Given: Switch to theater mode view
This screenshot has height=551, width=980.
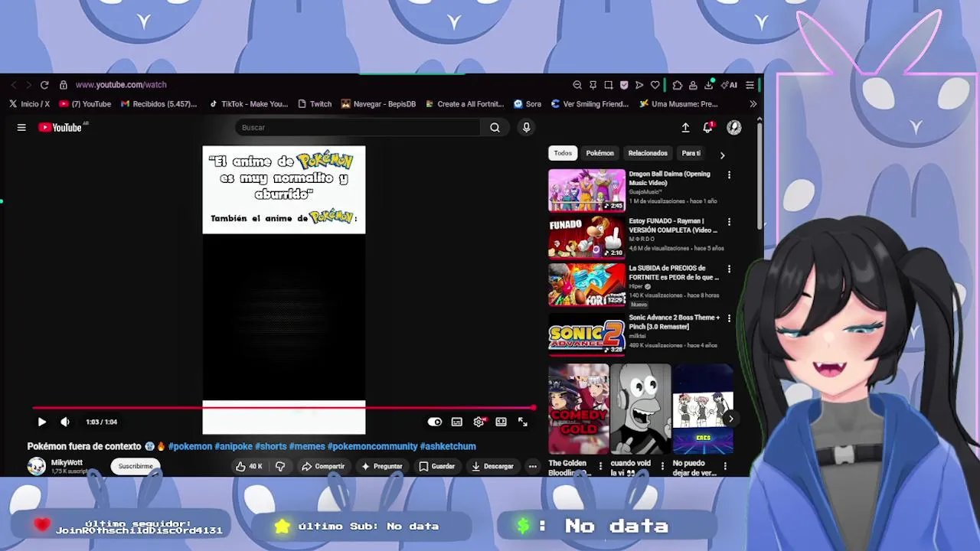Looking at the screenshot, I should coord(501,422).
